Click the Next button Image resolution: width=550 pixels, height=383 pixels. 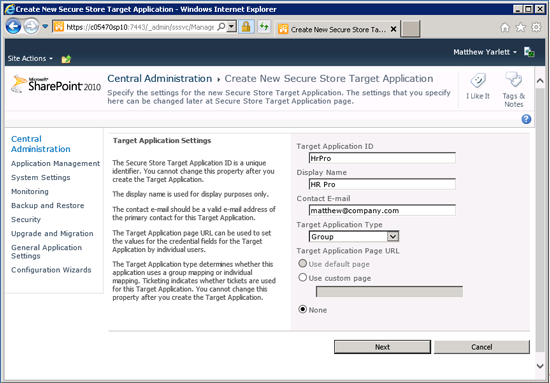[382, 347]
